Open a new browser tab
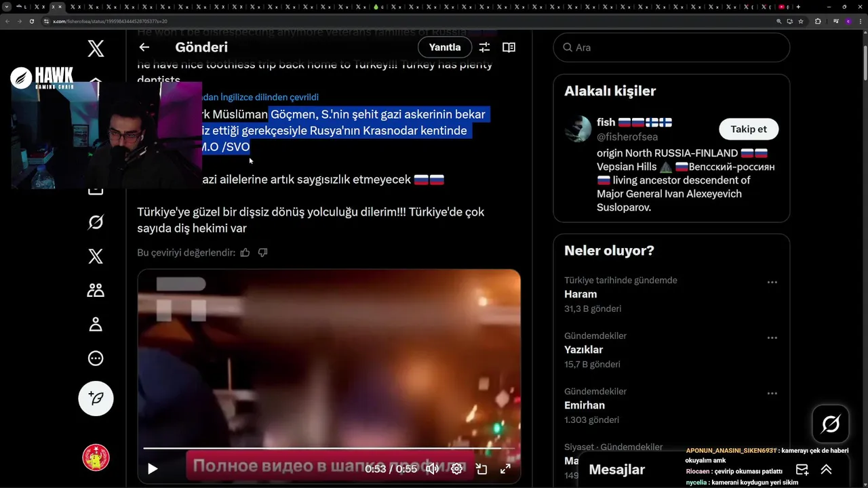Viewport: 868px width, 488px height. (x=798, y=7)
